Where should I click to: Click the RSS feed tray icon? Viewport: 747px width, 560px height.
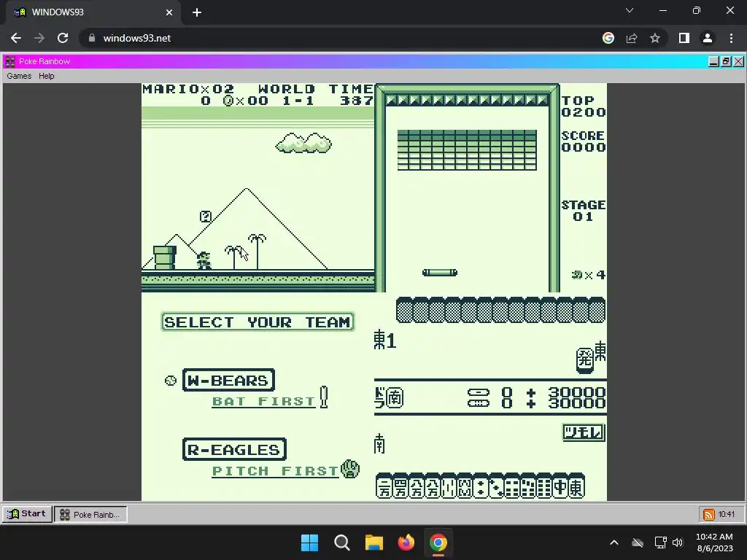tap(708, 514)
